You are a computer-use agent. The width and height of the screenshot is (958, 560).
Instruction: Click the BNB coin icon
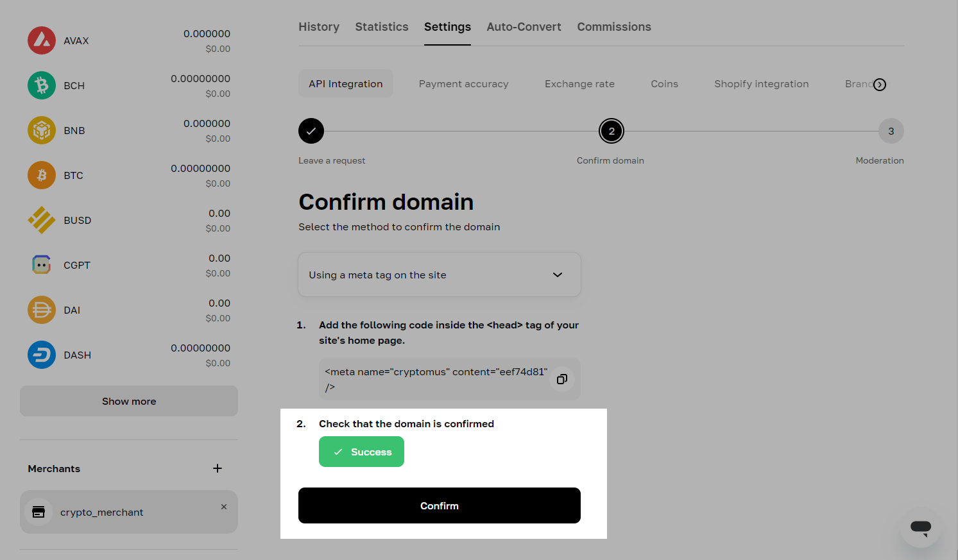point(41,130)
